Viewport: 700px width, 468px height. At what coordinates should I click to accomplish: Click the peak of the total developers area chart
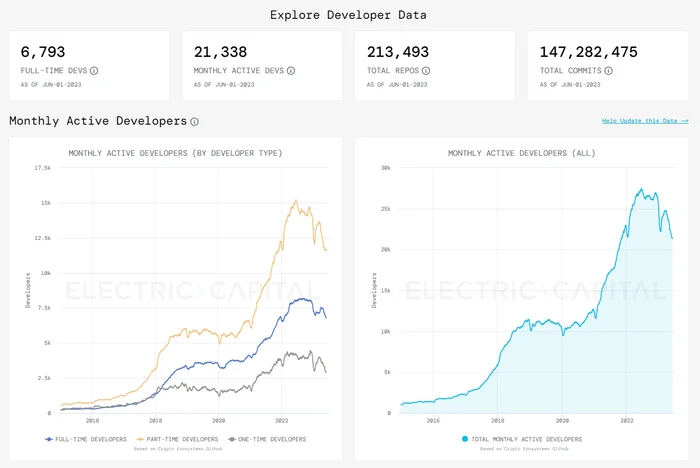pyautogui.click(x=642, y=189)
